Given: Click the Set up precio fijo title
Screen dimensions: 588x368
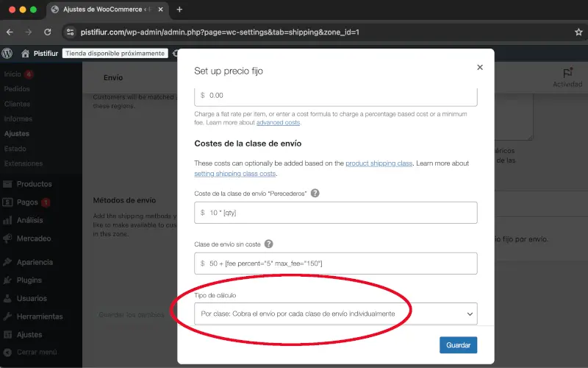Looking at the screenshot, I should click(229, 71).
